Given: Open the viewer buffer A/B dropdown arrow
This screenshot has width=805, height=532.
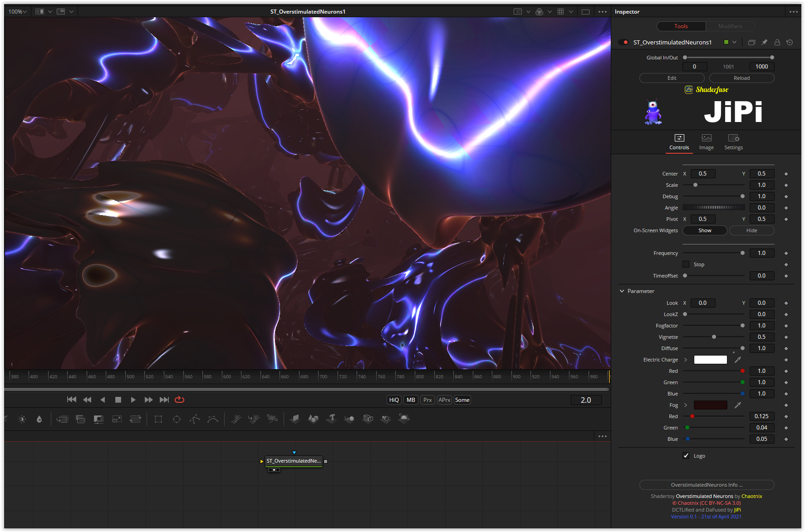Looking at the screenshot, I should click(x=71, y=12).
